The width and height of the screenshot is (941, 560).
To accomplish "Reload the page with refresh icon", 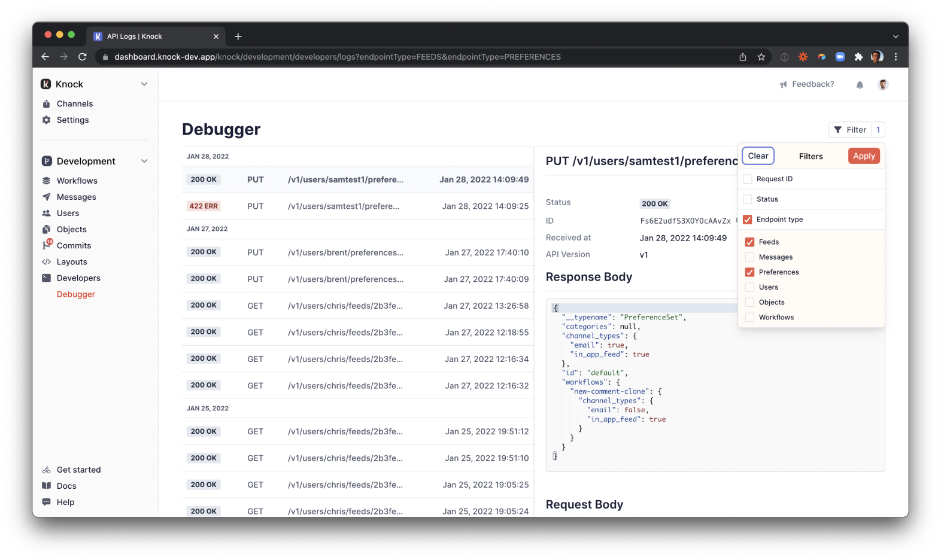I will coord(83,57).
